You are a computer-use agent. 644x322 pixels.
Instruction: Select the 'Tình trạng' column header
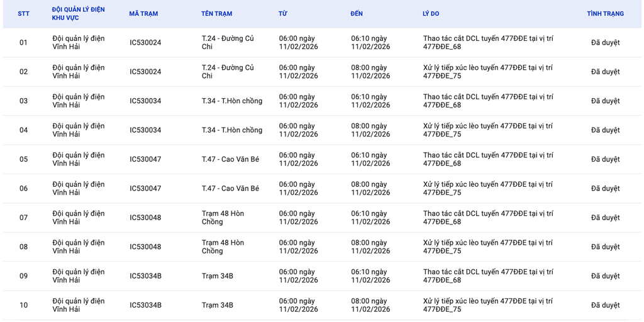605,14
